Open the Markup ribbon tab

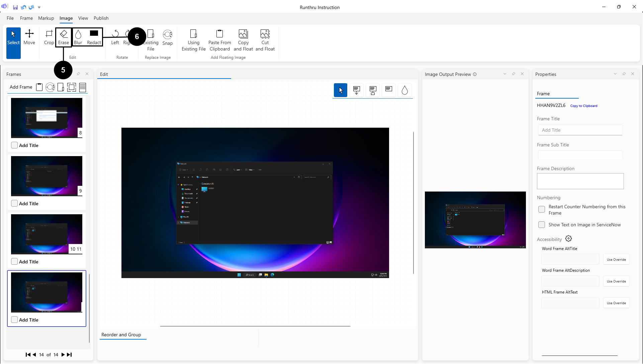click(46, 18)
